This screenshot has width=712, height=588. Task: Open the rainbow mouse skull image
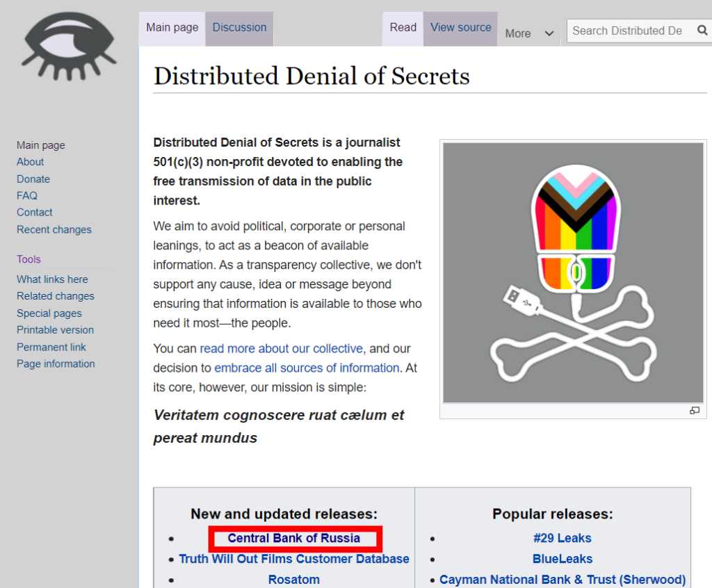point(574,272)
